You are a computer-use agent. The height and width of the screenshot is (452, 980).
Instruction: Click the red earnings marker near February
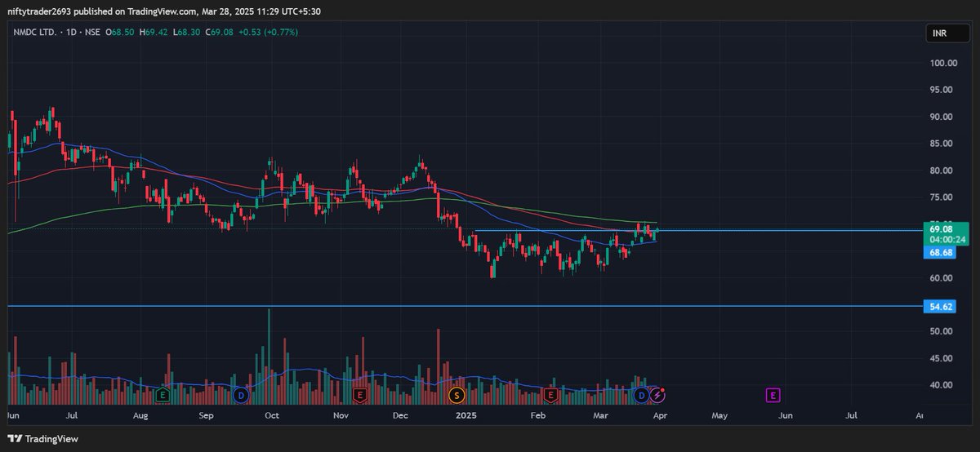pyautogui.click(x=551, y=395)
